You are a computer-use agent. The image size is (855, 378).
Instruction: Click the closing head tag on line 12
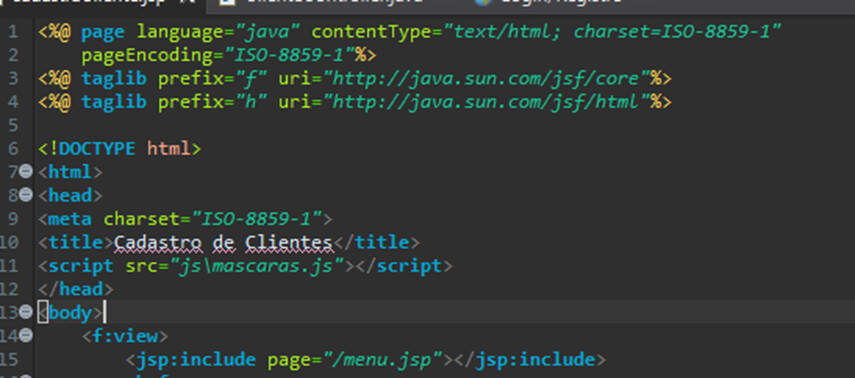coord(76,289)
